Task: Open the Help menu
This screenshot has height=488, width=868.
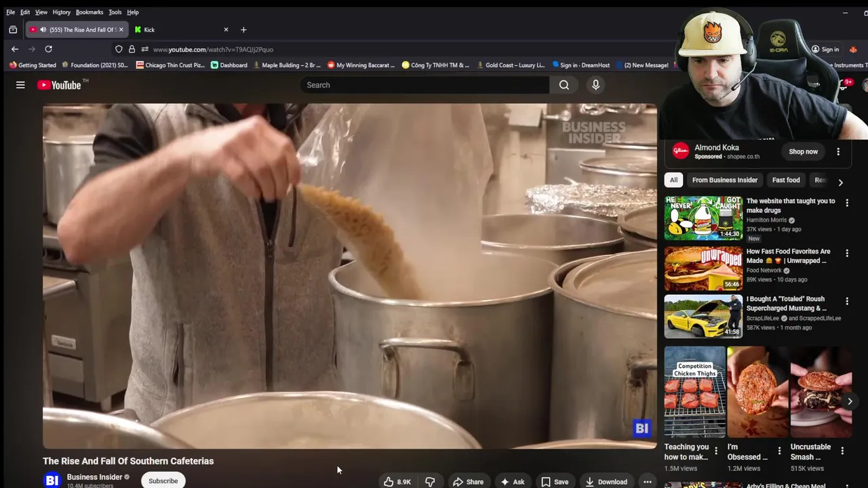Action: click(133, 12)
